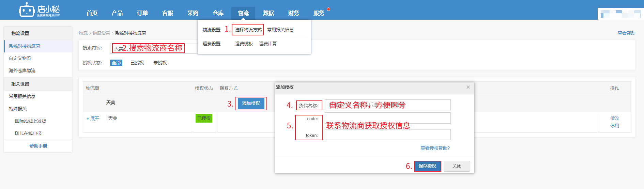Open the 订单 top menu

coord(142,13)
